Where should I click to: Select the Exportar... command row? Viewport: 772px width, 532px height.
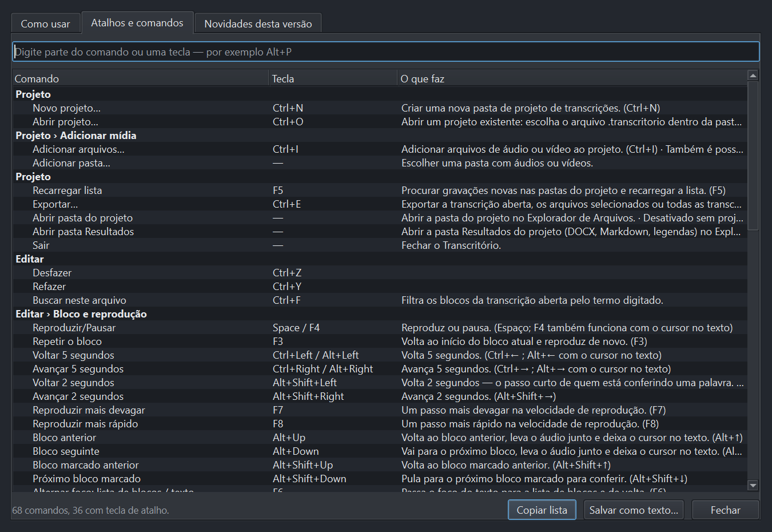[380, 204]
